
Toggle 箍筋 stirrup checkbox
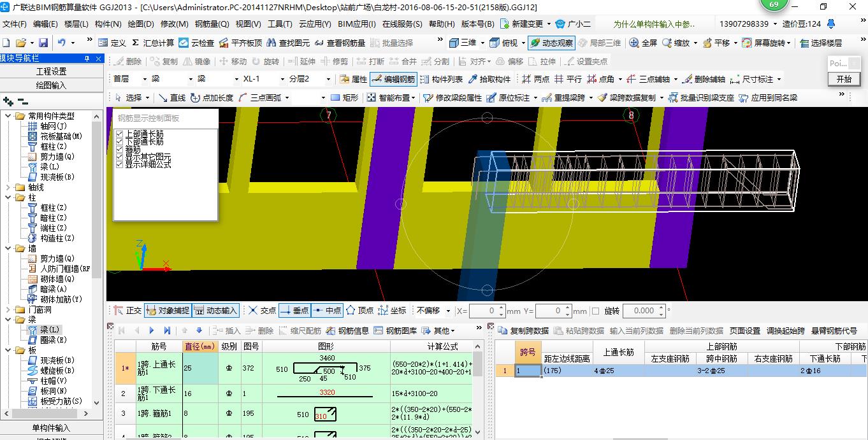coord(120,149)
